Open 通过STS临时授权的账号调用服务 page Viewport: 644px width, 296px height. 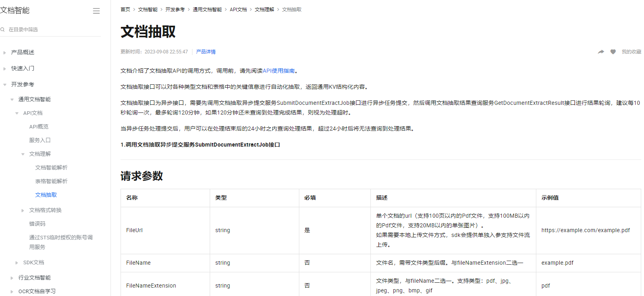(x=61, y=242)
